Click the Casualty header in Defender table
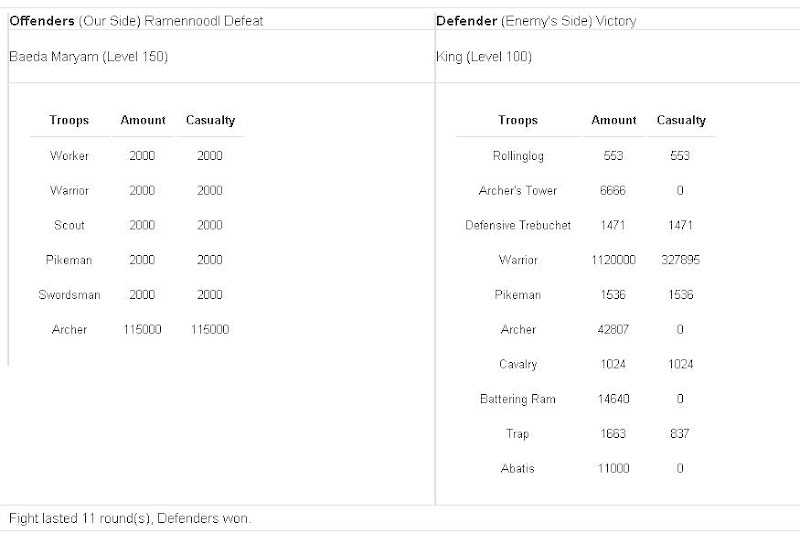This screenshot has width=800, height=533. [x=681, y=120]
